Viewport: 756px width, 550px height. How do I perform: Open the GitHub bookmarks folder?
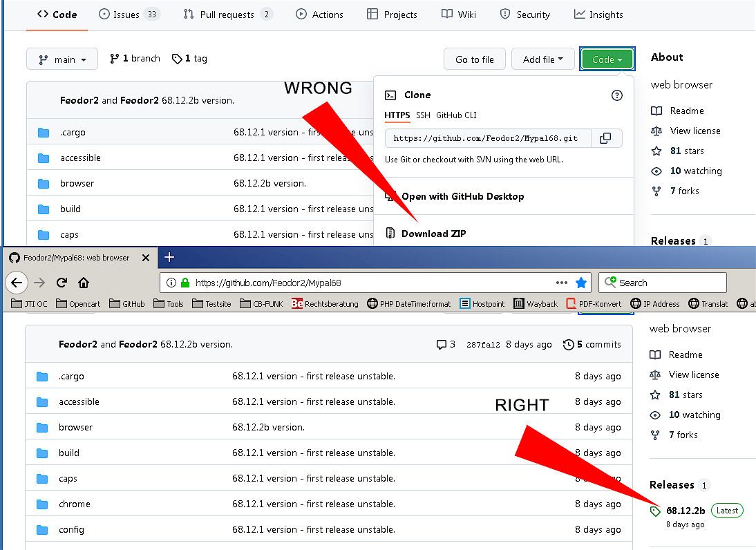point(126,304)
